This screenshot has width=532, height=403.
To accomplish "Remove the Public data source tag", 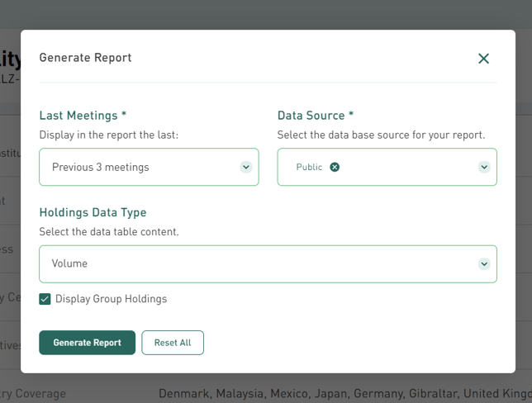I will click(x=335, y=167).
